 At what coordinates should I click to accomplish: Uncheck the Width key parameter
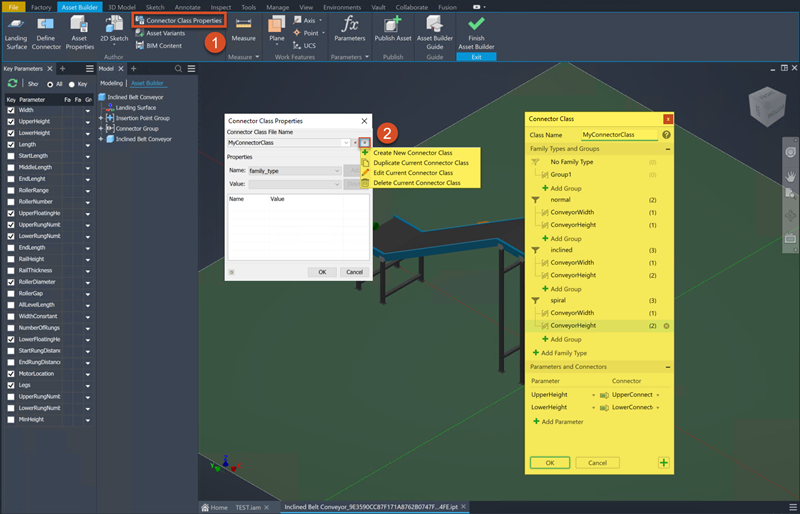pos(11,110)
